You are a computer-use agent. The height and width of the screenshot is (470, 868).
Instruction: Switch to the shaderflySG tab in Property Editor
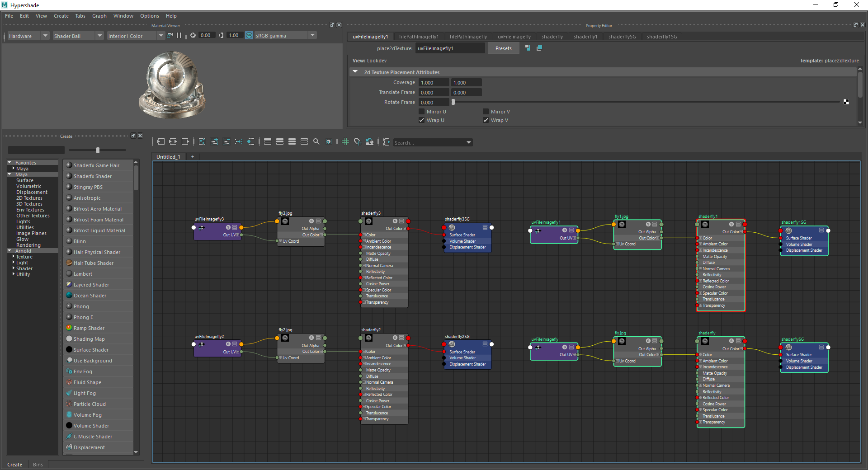pyautogui.click(x=622, y=37)
